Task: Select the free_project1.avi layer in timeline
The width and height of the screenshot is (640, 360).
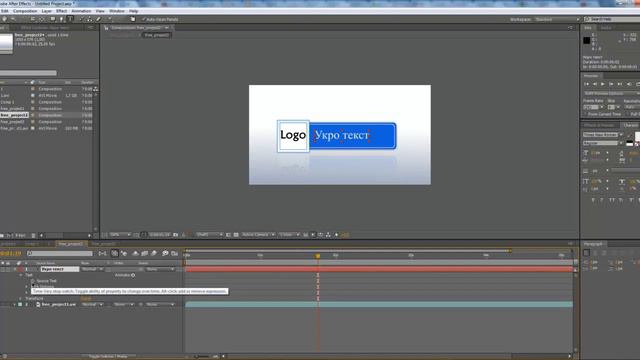Action: click(x=58, y=304)
